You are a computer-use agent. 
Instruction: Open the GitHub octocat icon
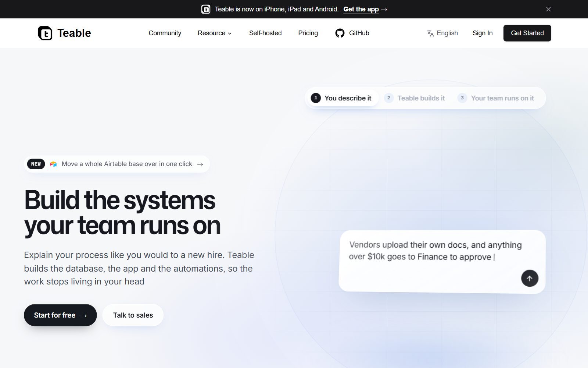click(x=340, y=33)
